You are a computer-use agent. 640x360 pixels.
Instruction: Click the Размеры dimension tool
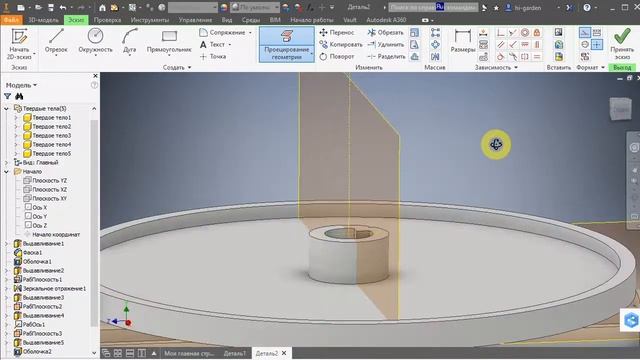(462, 41)
